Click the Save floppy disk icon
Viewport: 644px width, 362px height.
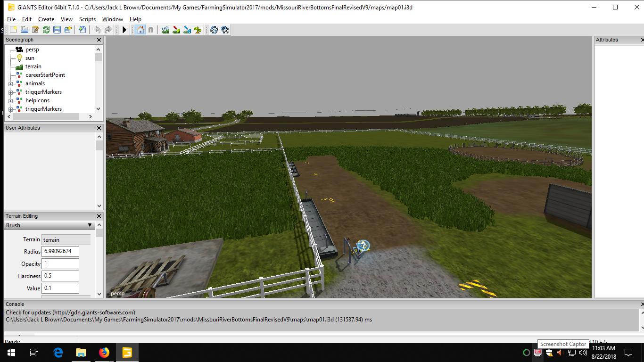coord(57,30)
